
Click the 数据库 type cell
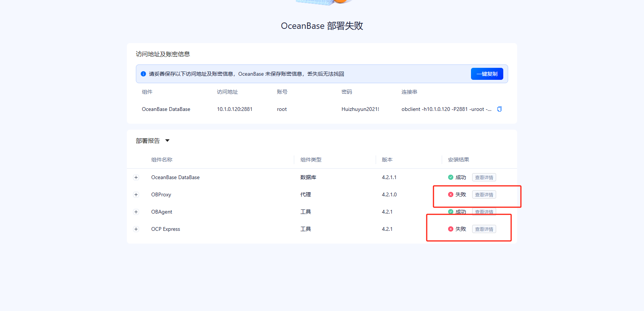coord(308,177)
